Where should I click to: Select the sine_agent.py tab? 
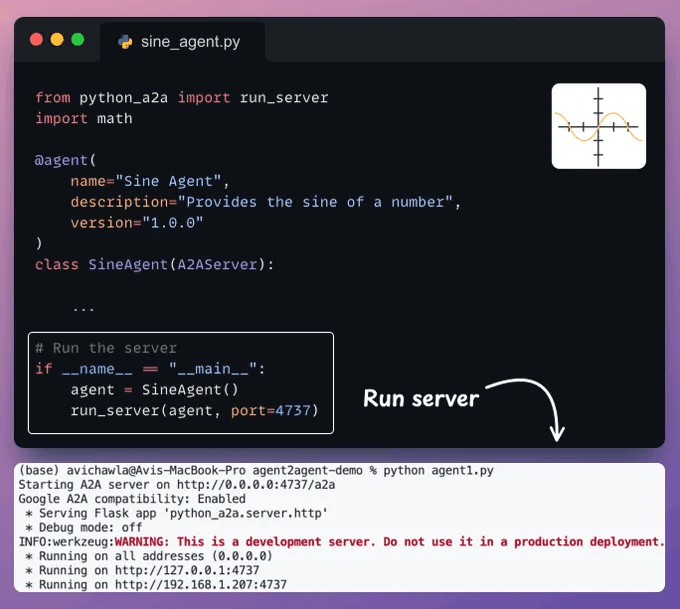click(x=183, y=42)
